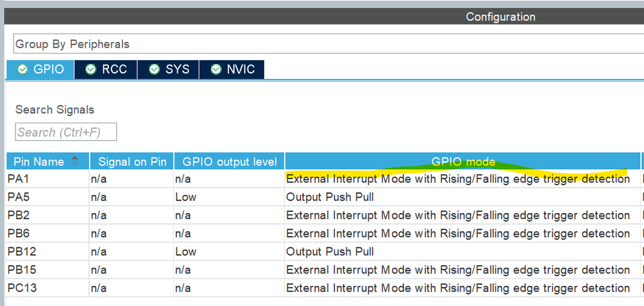This screenshot has width=644, height=306.
Task: Click the green check icon on NVIC tab
Action: tap(216, 69)
